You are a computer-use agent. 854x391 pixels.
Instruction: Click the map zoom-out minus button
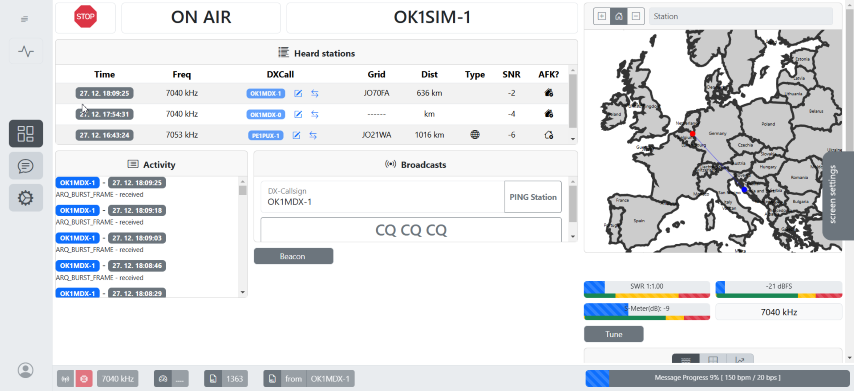(x=635, y=16)
